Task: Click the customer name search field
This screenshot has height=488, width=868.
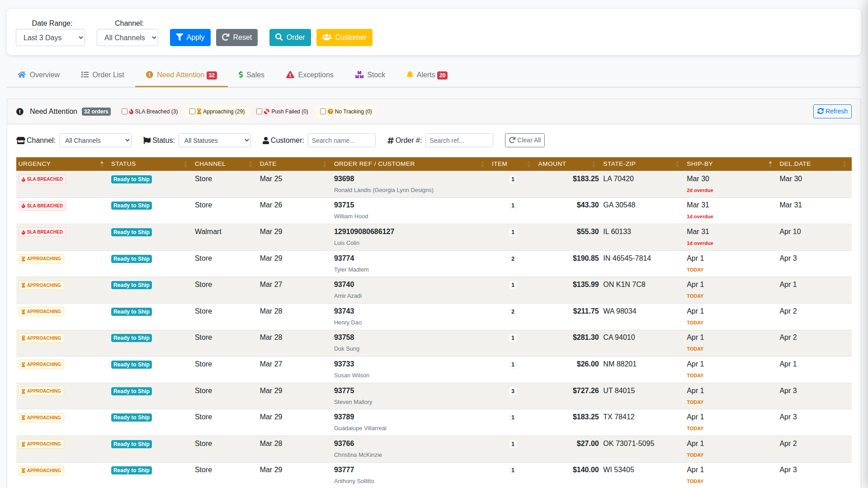Action: [341, 140]
